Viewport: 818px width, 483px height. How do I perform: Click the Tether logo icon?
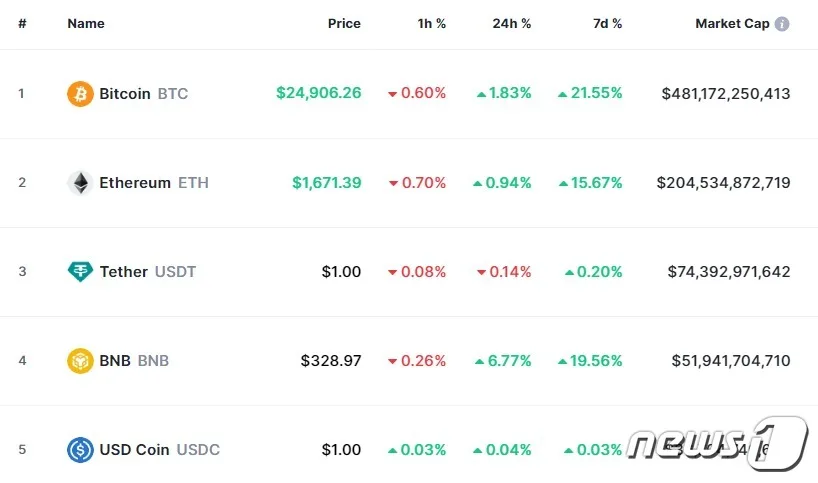click(80, 272)
